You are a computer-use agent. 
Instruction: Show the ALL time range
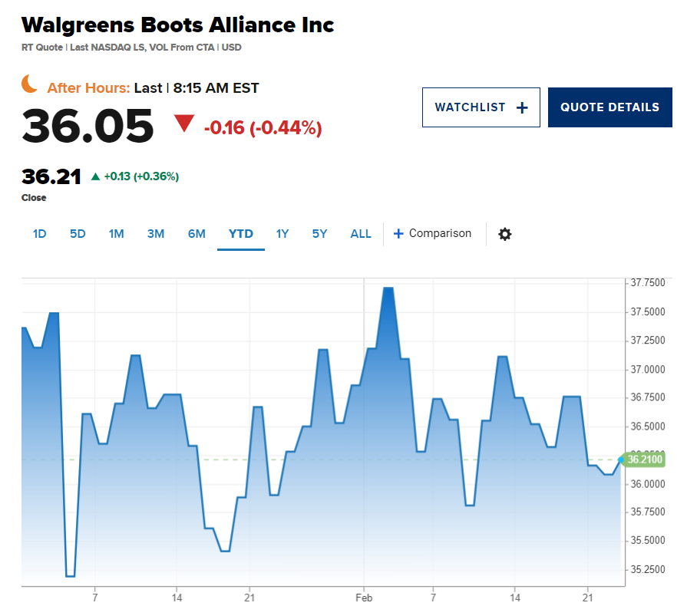361,234
